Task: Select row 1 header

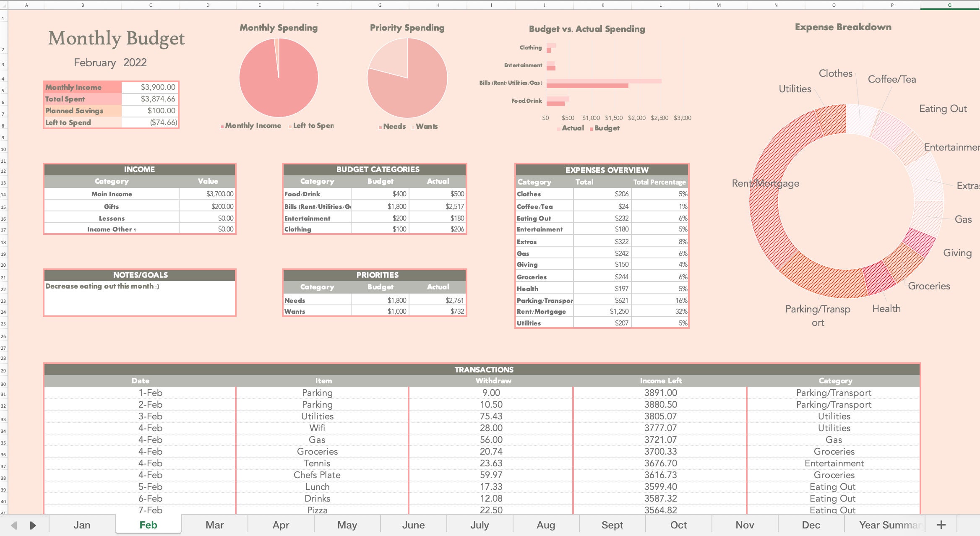Action: (x=3, y=19)
